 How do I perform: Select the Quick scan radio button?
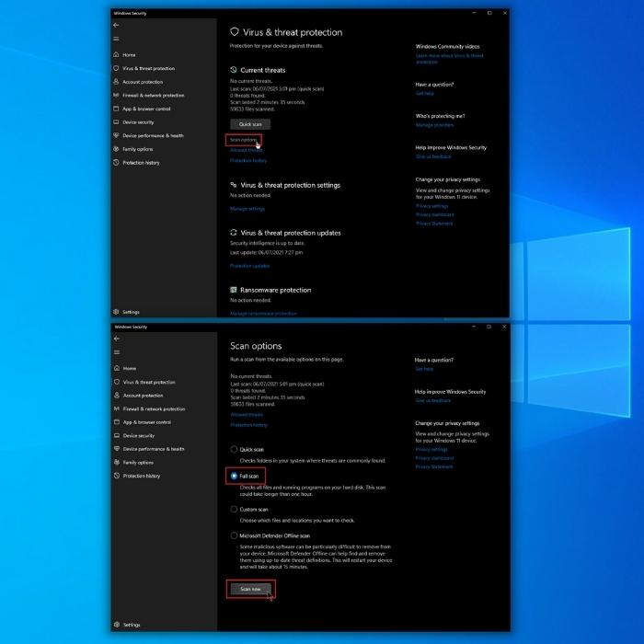pos(234,449)
